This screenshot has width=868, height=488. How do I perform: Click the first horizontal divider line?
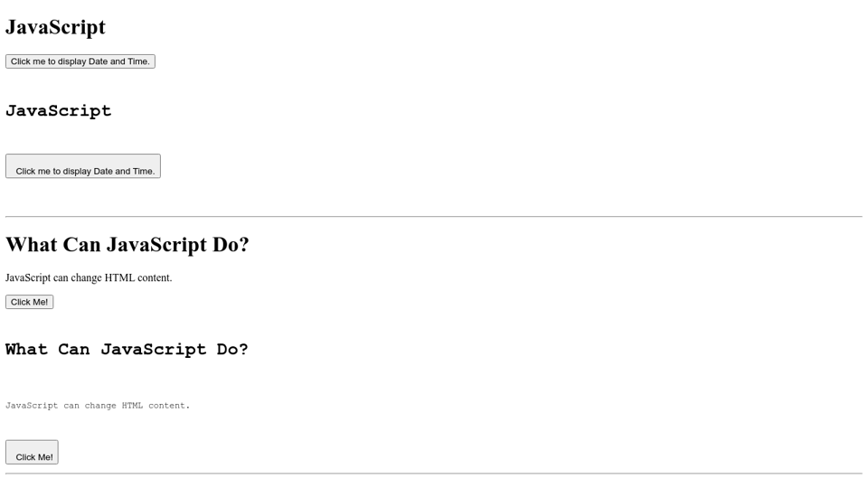coord(434,217)
